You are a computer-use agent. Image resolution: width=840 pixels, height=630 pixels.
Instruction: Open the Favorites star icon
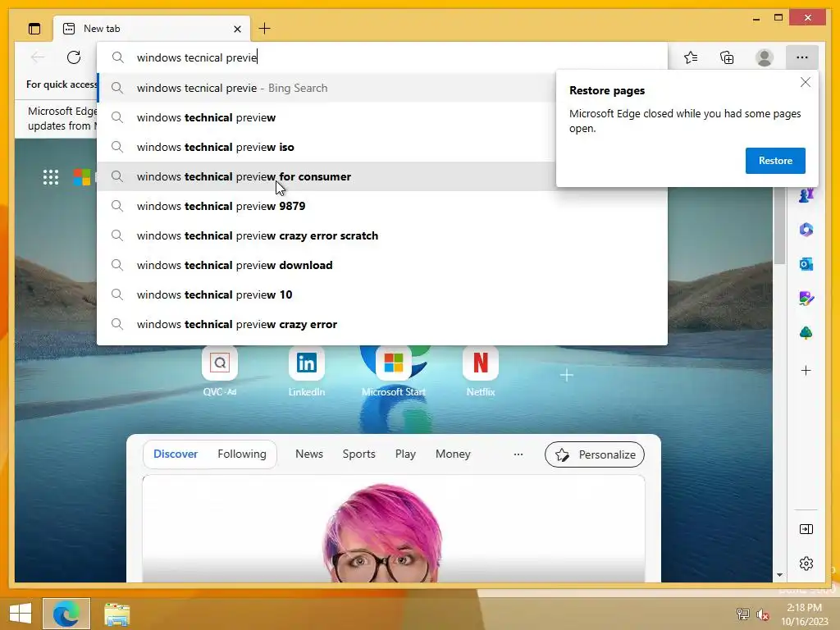click(x=691, y=57)
